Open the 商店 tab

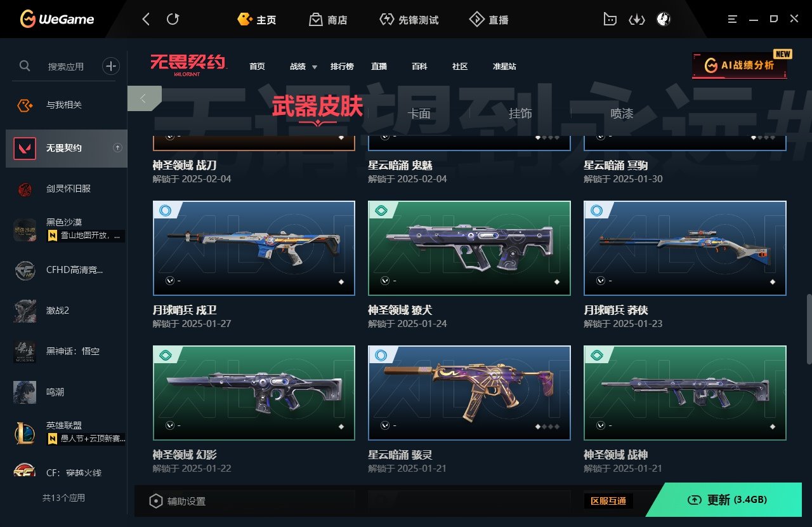coord(328,20)
